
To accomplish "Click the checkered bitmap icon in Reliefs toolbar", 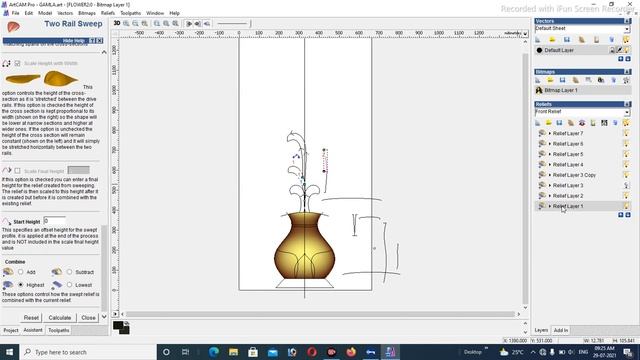I will pos(604,123).
